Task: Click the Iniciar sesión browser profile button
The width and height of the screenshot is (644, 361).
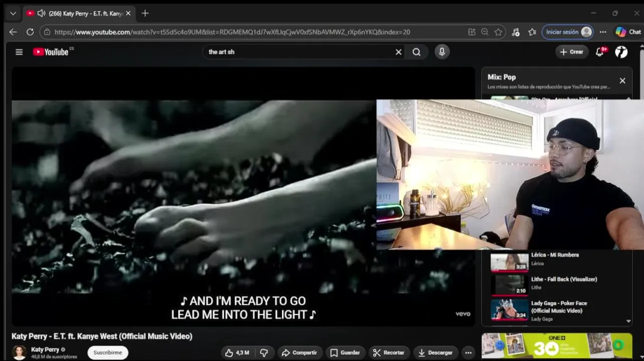Action: (568, 32)
